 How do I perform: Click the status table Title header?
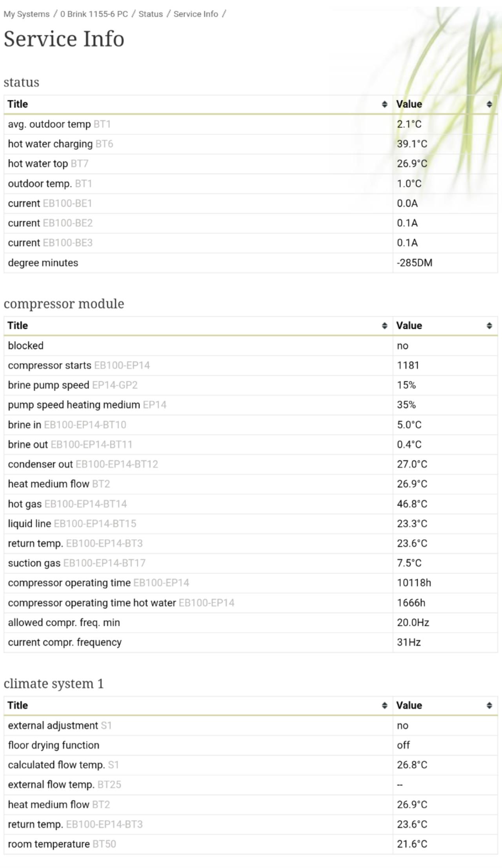click(198, 104)
